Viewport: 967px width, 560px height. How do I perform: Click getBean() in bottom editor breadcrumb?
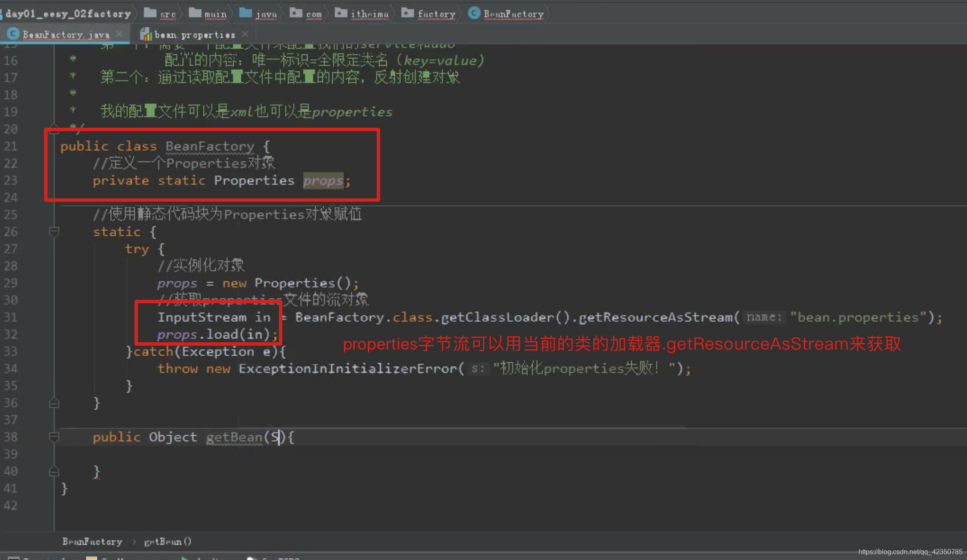click(167, 542)
